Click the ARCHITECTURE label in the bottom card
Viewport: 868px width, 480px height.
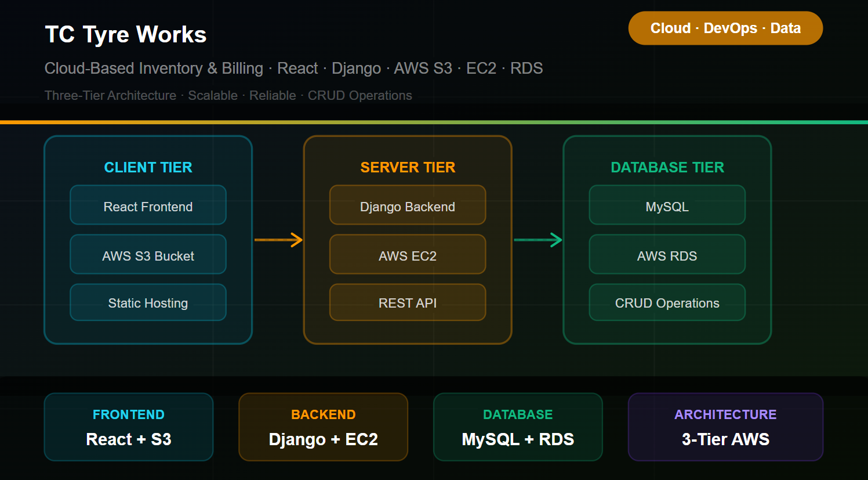point(725,414)
